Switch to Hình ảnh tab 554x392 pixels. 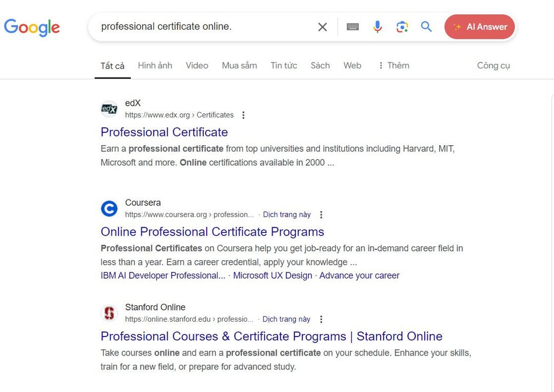[155, 65]
